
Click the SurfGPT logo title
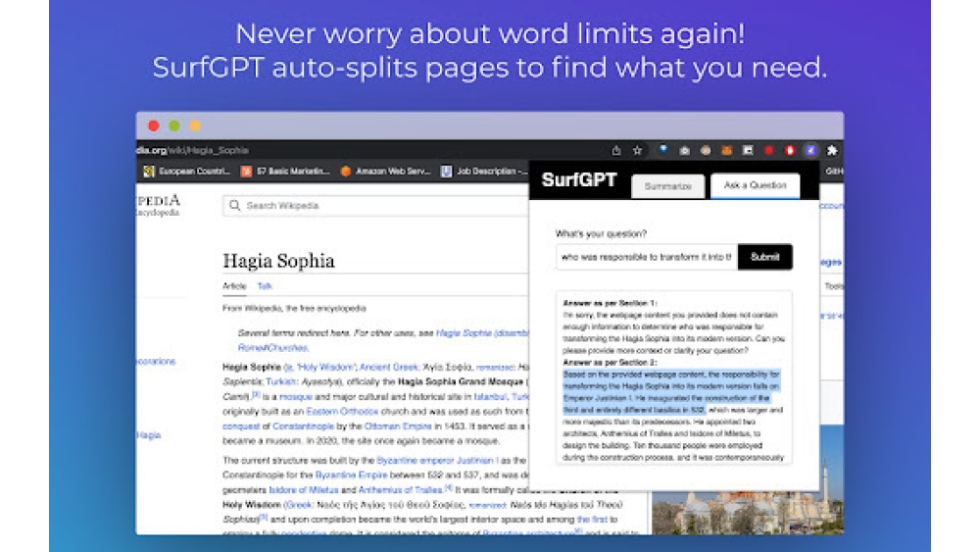pos(579,180)
